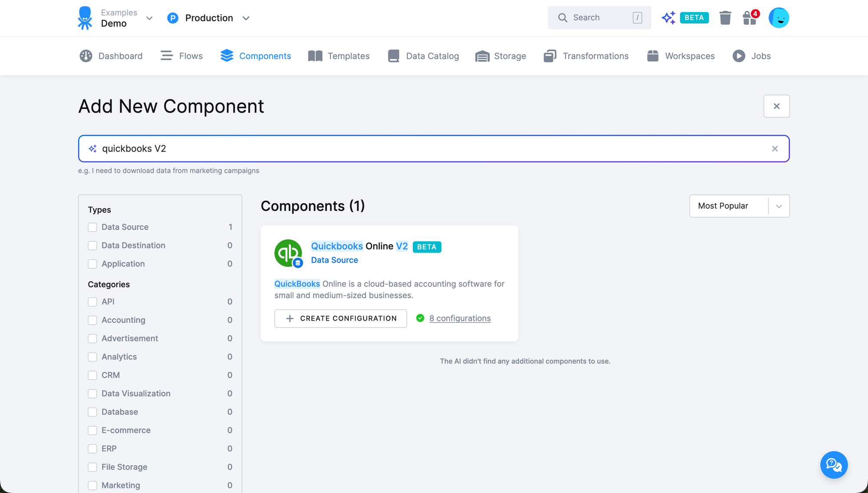Open the Production branch dropdown
Screen dimensions: 868x493
pos(246,18)
